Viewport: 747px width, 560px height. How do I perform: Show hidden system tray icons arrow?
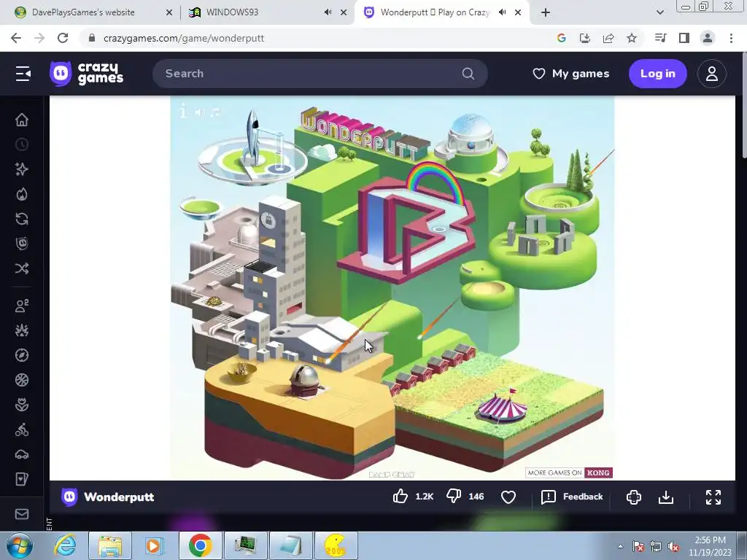click(x=620, y=546)
